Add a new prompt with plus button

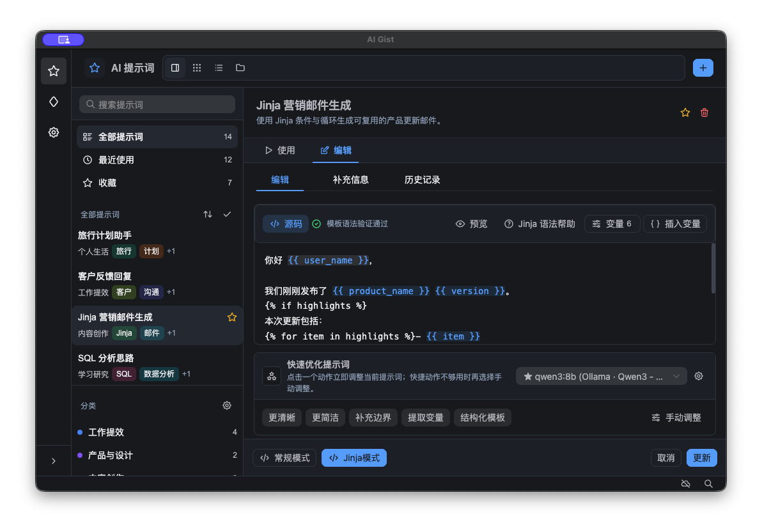tap(703, 68)
